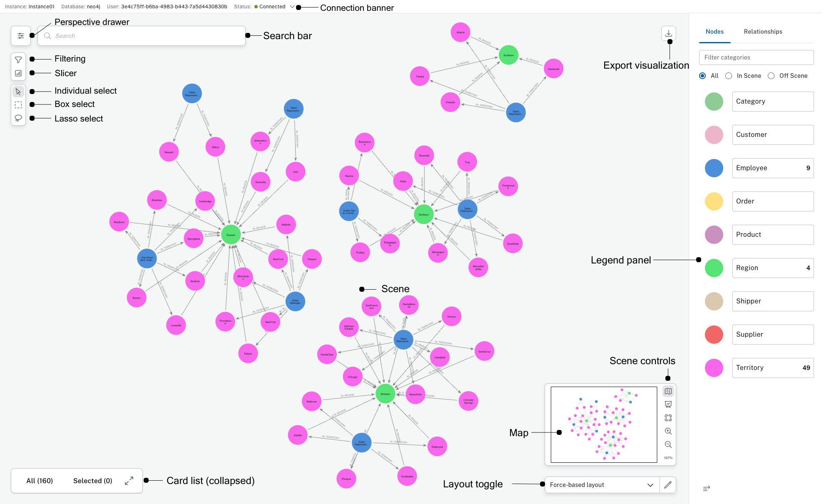The width and height of the screenshot is (834, 504).
Task: Click the Individual select tool
Action: [x=18, y=91]
